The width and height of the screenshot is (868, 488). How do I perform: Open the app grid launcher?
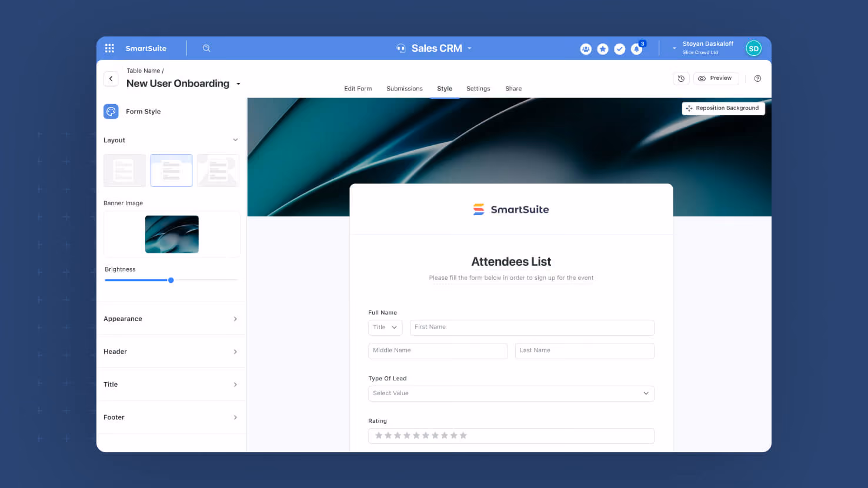click(x=109, y=48)
